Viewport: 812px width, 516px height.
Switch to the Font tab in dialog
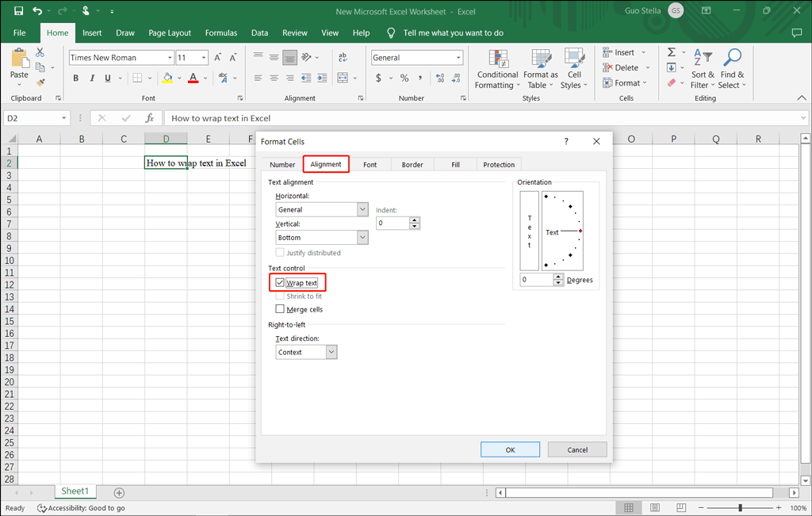(x=370, y=165)
